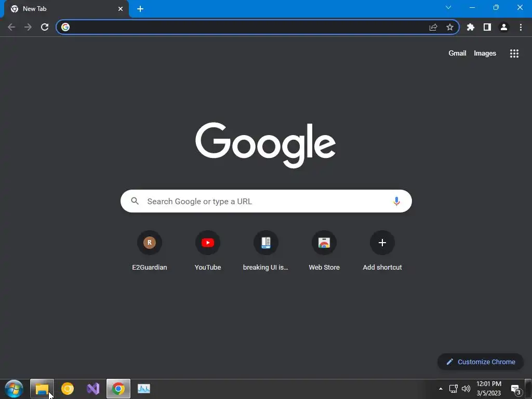Viewport: 532px width, 399px height.
Task: Open the monitor graph taskbar app
Action: 144,389
